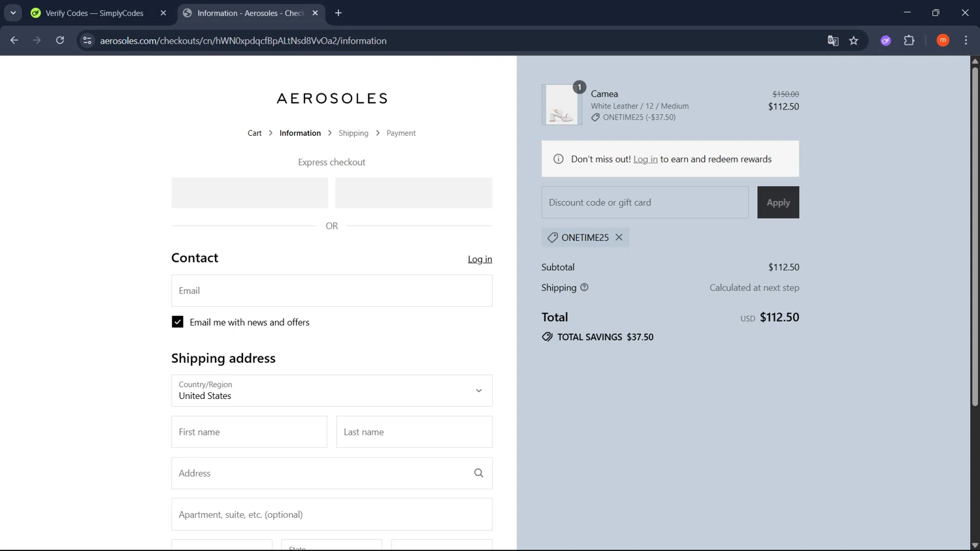Focus the Discount code or gift card field
Screen dimensions: 980x551
click(645, 202)
